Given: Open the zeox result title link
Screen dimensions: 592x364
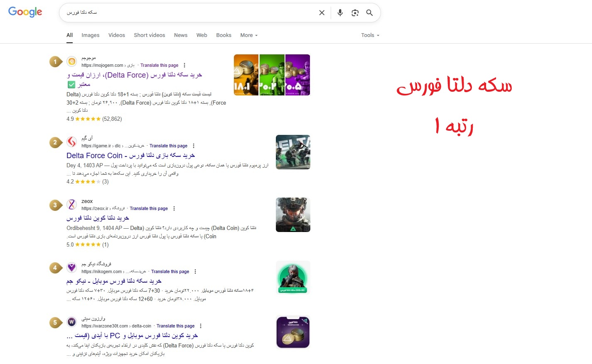Looking at the screenshot, I should click(x=98, y=218).
